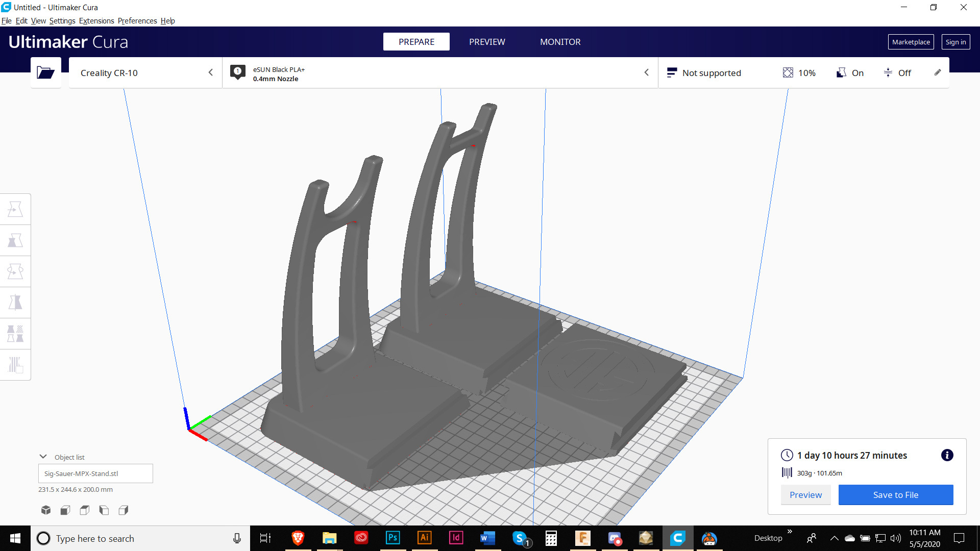
Task: Open the Settings menu
Action: (62, 21)
